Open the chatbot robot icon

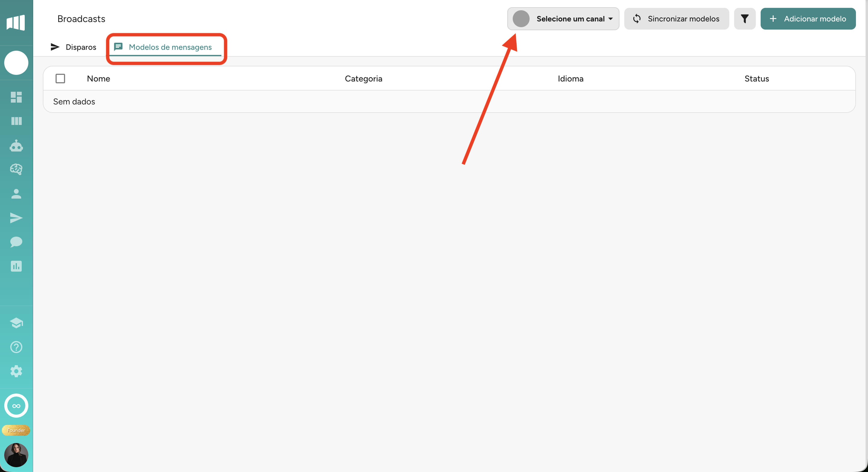point(16,146)
